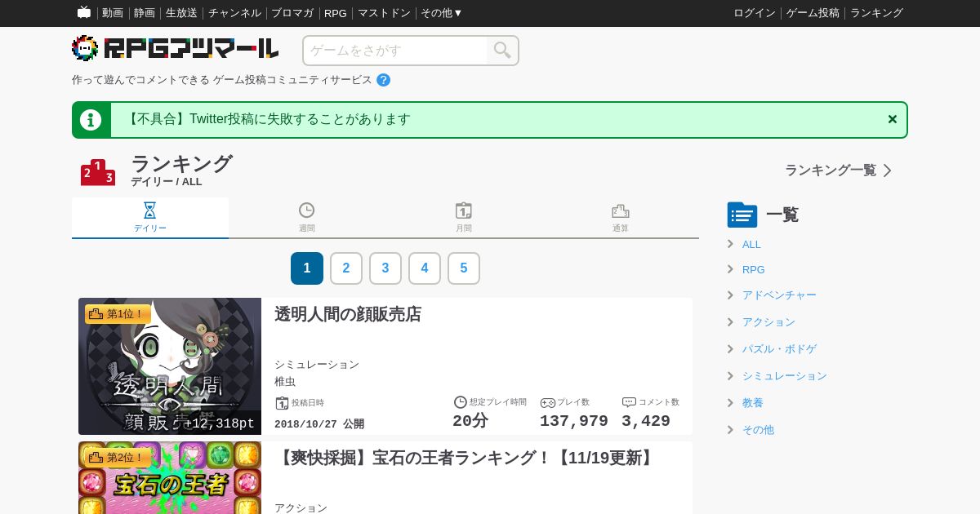Image resolution: width=980 pixels, height=514 pixels.
Task: Open the 透明人間の顔販売店 title link
Action: [x=348, y=314]
